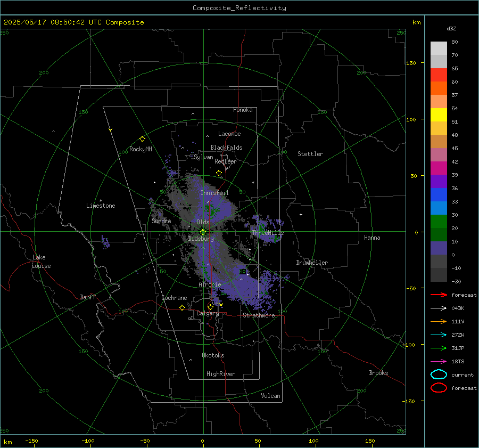This screenshot has width=479, height=448.
Task: Click the Sundre city label
Action: click(161, 221)
